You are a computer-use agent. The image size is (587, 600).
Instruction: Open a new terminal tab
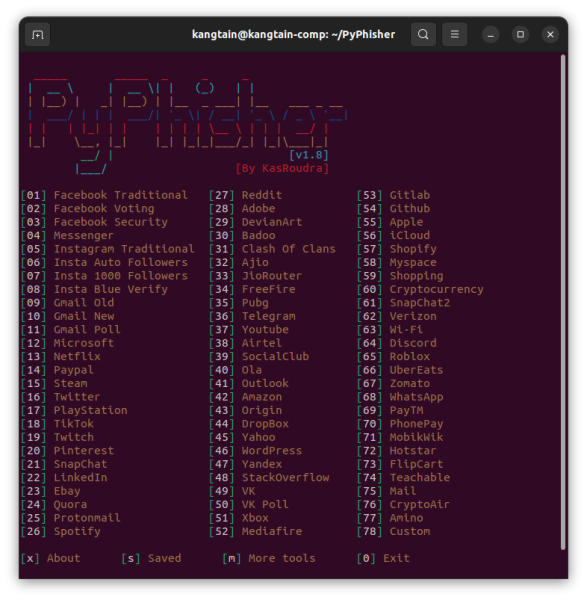[x=37, y=35]
